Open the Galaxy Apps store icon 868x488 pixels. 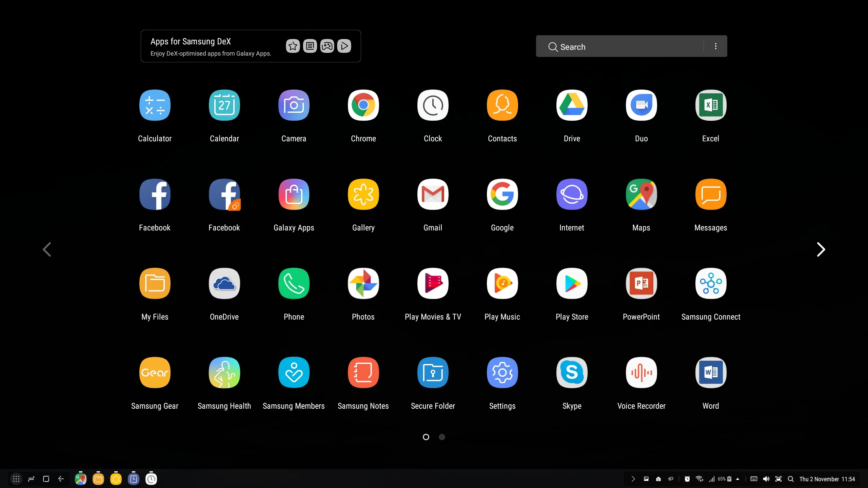294,194
